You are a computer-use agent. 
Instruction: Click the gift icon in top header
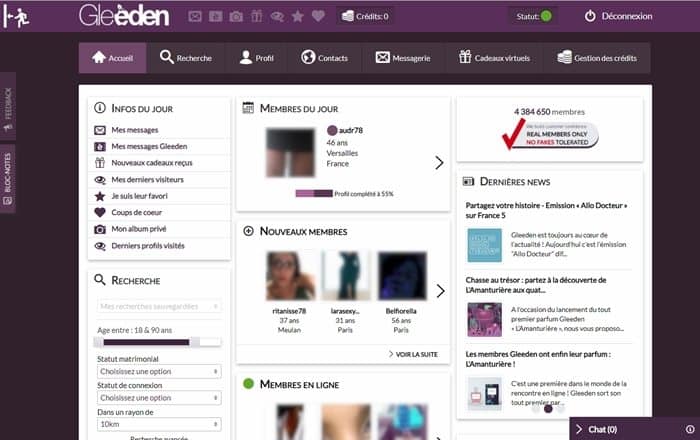(x=256, y=17)
